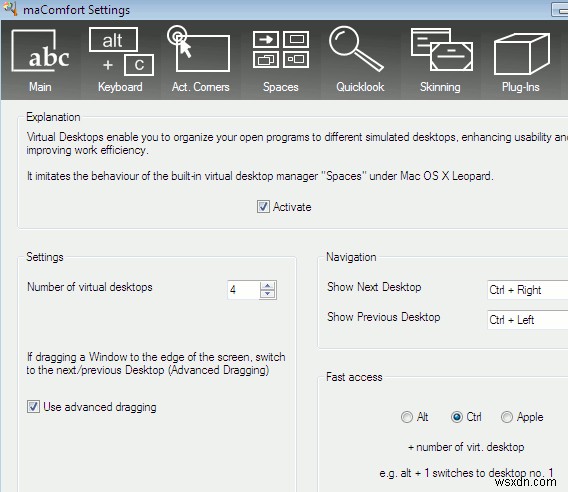This screenshot has height=492, width=568.
Task: Switch to the Spaces section
Action: coord(281,61)
